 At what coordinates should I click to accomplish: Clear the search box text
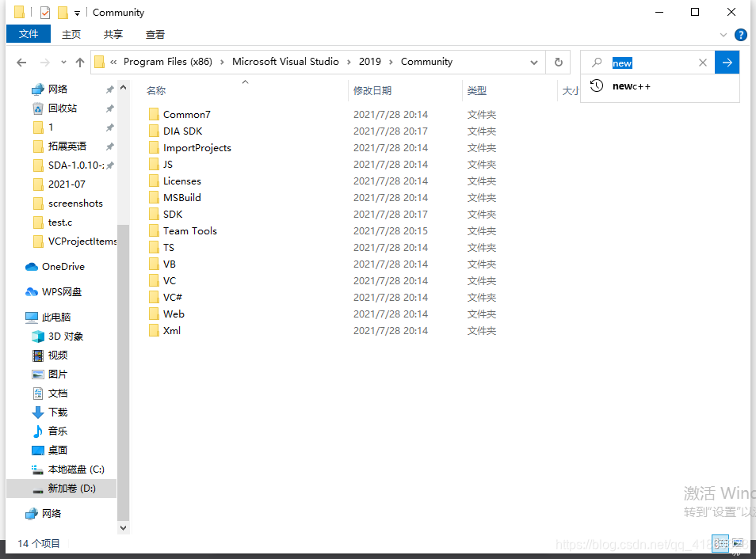coord(702,63)
